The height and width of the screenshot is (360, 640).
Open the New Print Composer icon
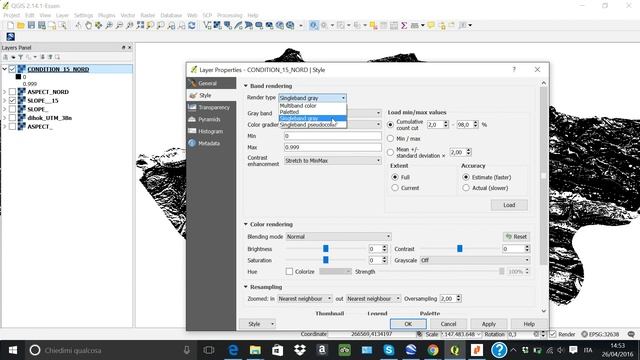click(52, 25)
